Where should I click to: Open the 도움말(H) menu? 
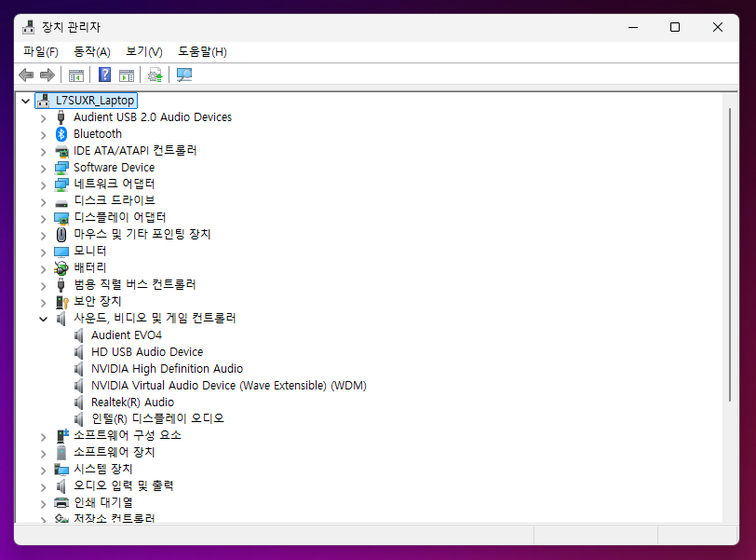(x=202, y=51)
